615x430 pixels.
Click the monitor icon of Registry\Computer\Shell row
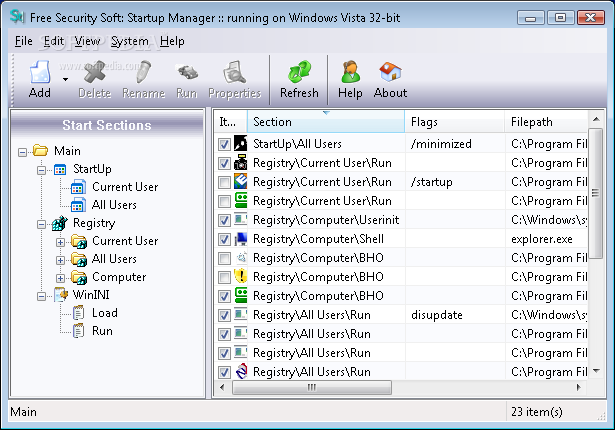[240, 239]
